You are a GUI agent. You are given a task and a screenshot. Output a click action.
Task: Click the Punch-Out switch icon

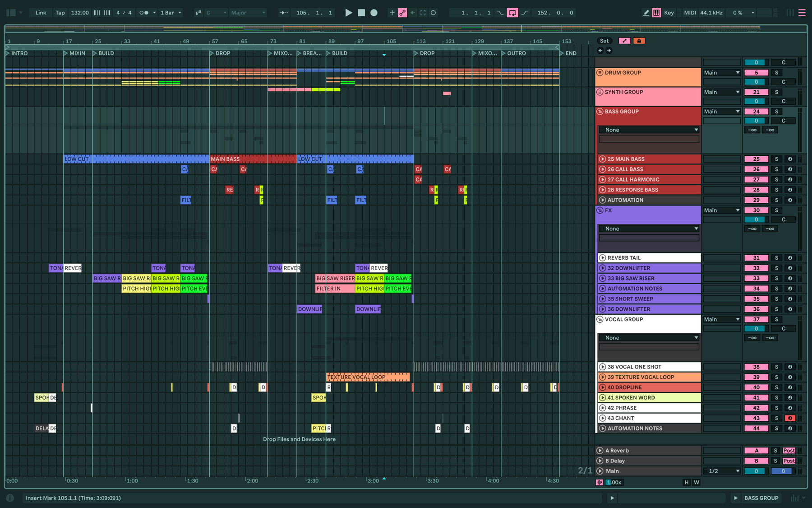point(525,13)
